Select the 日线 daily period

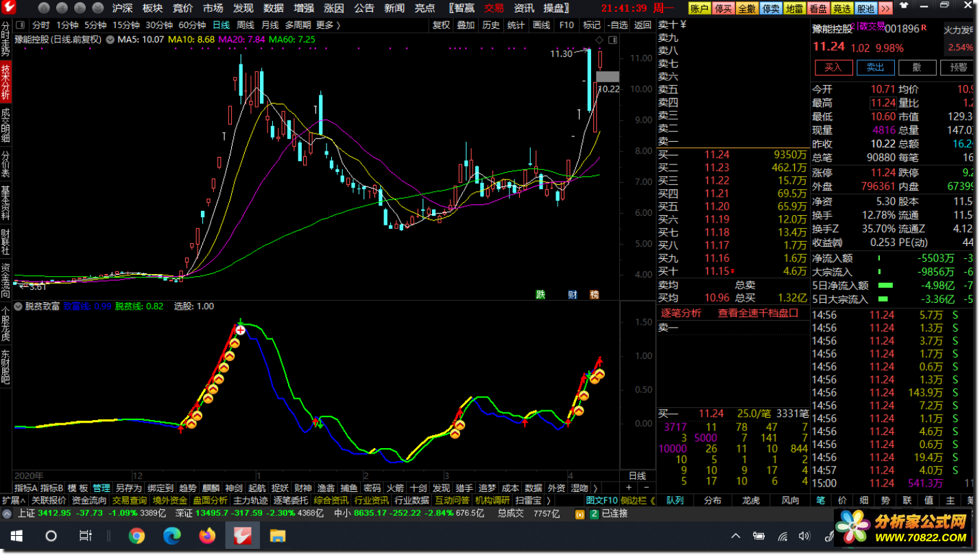tap(221, 25)
